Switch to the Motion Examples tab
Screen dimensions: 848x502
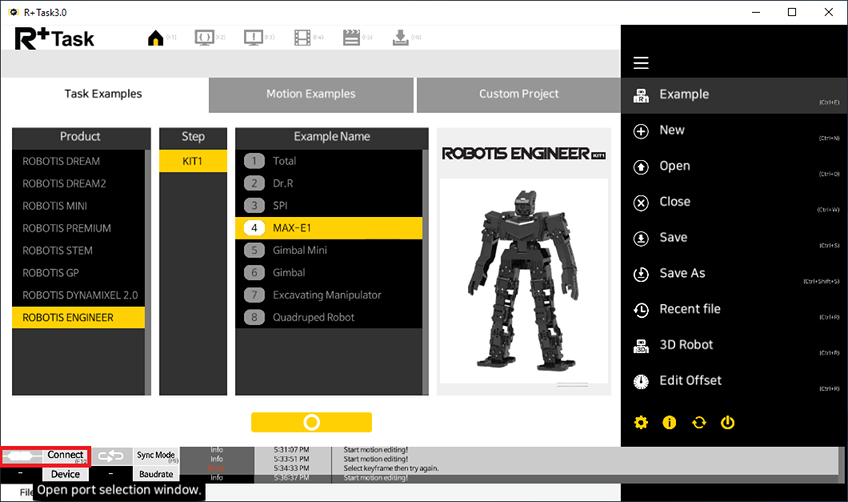pos(311,94)
